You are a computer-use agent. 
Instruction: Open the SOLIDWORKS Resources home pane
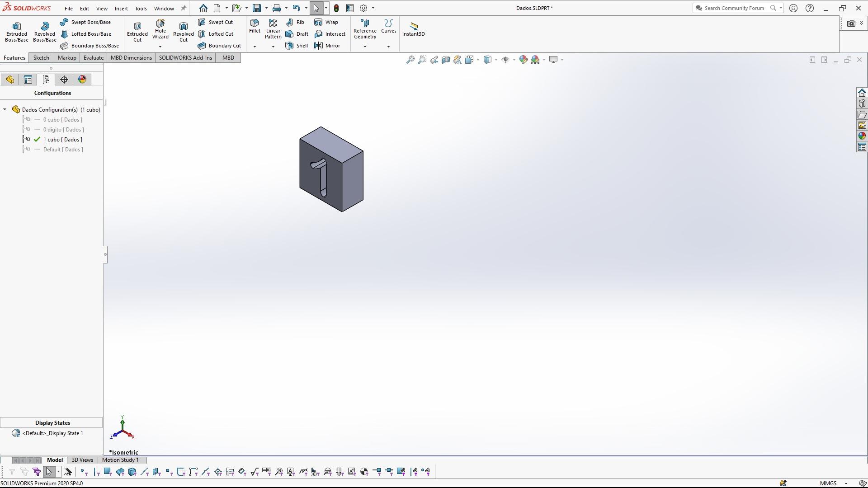862,93
